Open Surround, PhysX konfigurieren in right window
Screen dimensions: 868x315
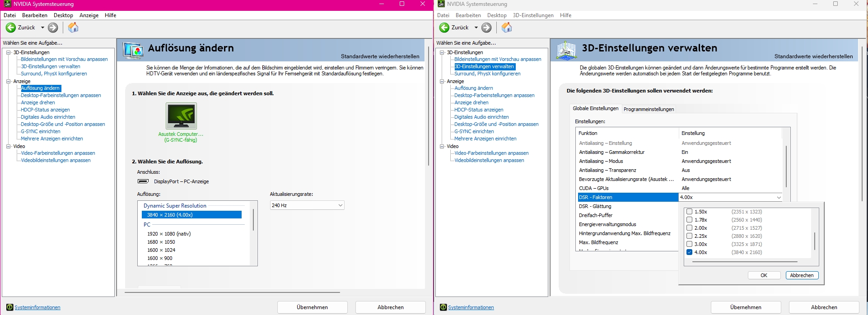pos(487,74)
